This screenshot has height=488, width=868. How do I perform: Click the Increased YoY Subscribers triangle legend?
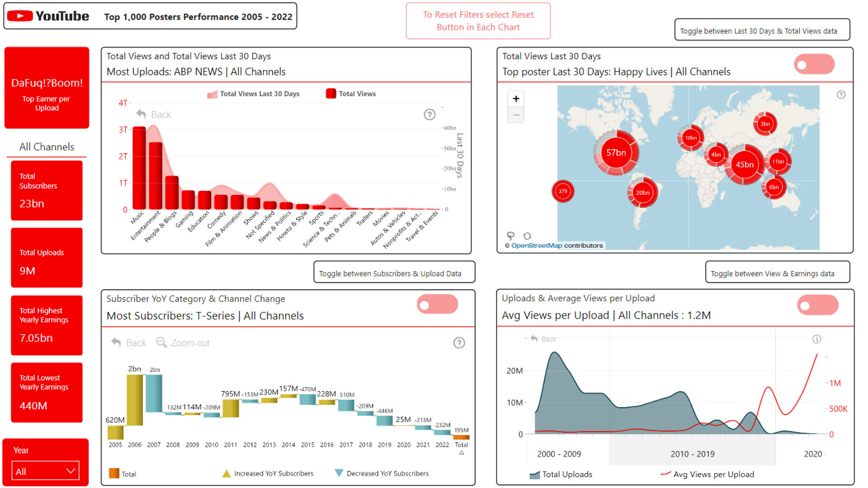(226, 474)
